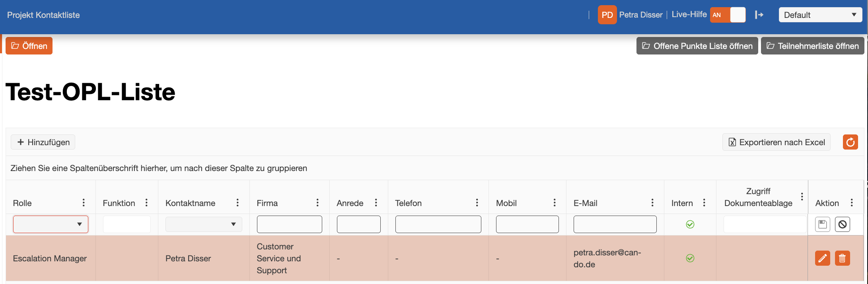868x284 pixels.
Task: Open the Telefon column menu
Action: tap(477, 203)
